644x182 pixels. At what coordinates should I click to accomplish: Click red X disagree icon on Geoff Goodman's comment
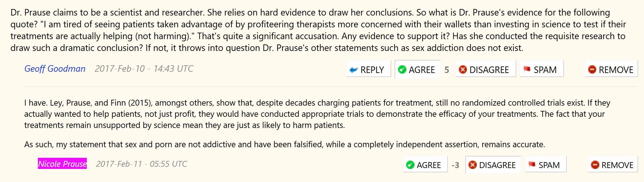pos(463,70)
